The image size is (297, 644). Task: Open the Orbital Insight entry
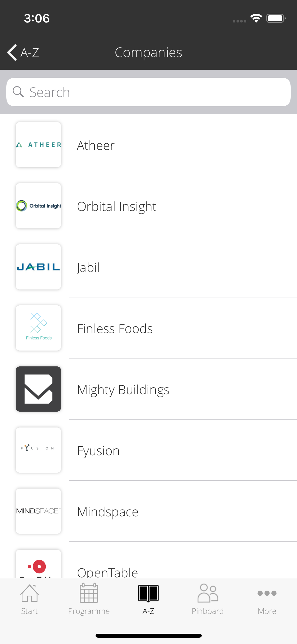(x=148, y=206)
